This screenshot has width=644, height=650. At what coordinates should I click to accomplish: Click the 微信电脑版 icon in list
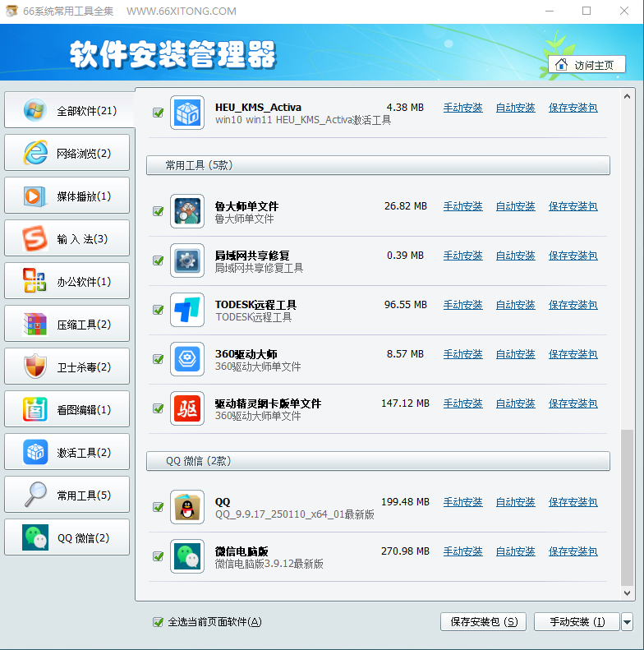point(187,556)
